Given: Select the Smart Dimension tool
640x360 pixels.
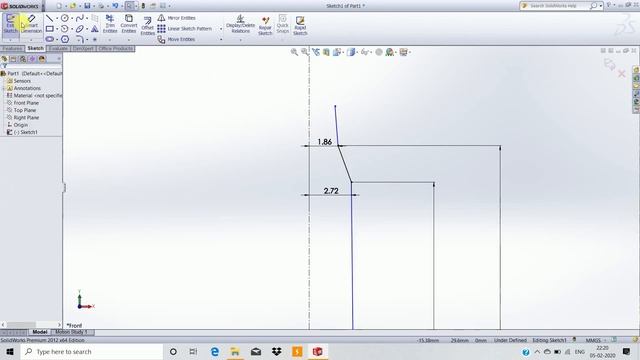Looking at the screenshot, I should click(x=31, y=24).
